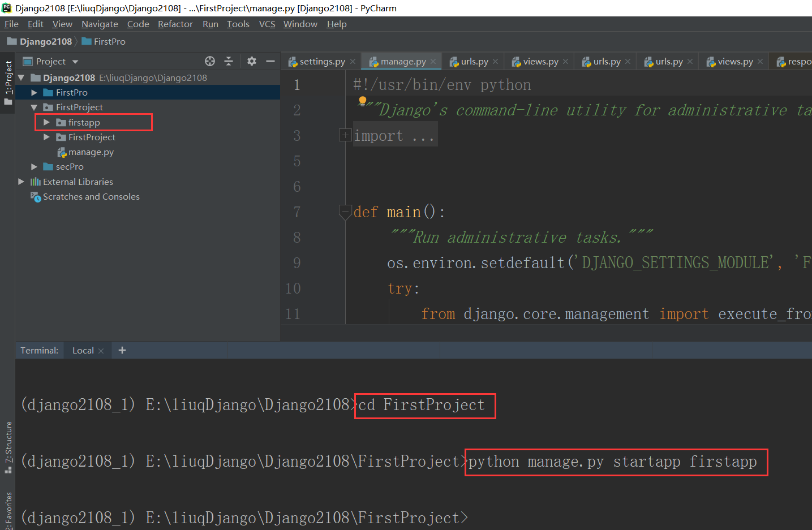812x530 pixels.
Task: Expand the inner FirstProject package arrow
Action: coord(46,137)
